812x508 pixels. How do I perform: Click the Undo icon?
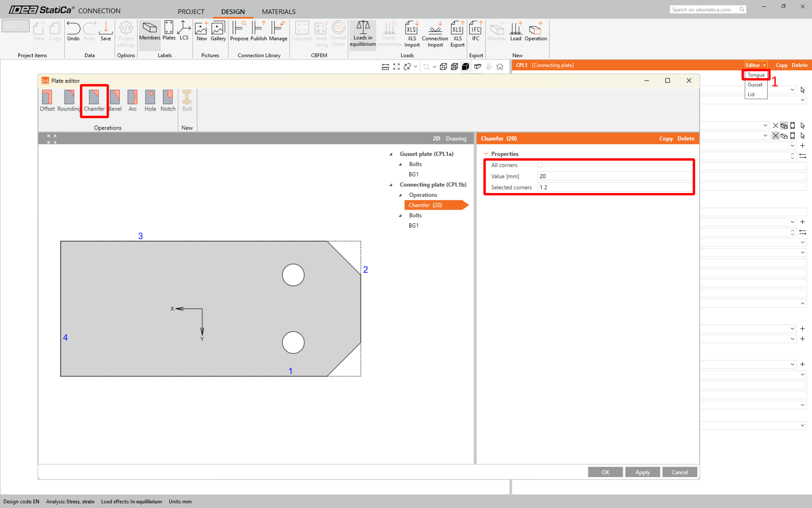tap(73, 31)
